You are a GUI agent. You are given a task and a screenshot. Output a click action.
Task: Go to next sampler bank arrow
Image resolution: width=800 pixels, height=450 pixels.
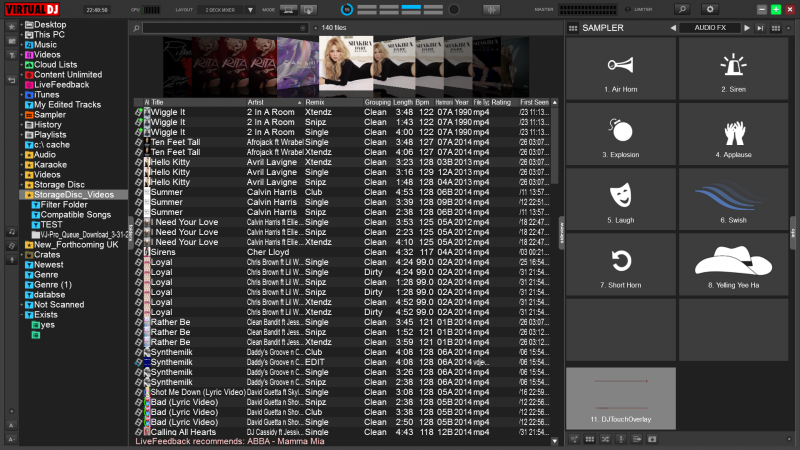(747, 28)
